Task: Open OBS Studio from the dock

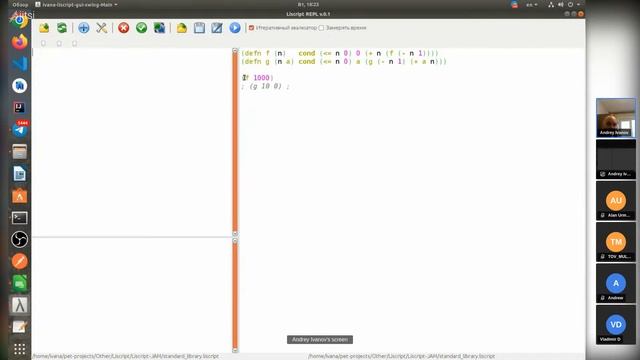Action: point(19,240)
